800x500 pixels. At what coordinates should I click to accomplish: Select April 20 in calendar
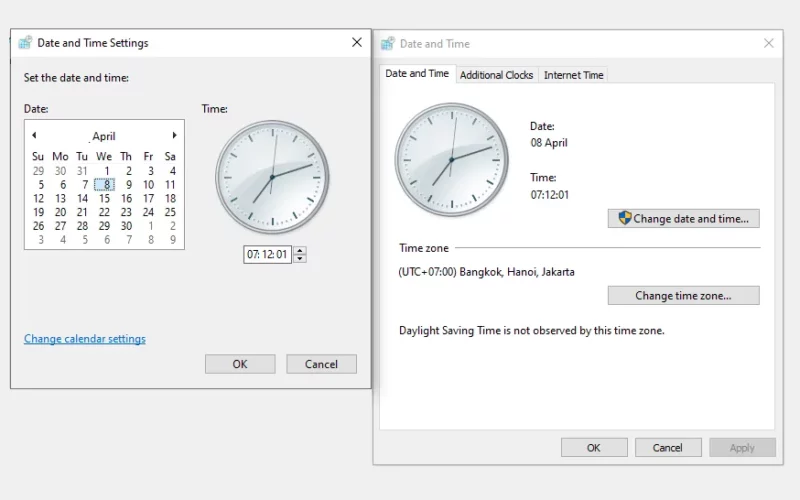point(60,212)
